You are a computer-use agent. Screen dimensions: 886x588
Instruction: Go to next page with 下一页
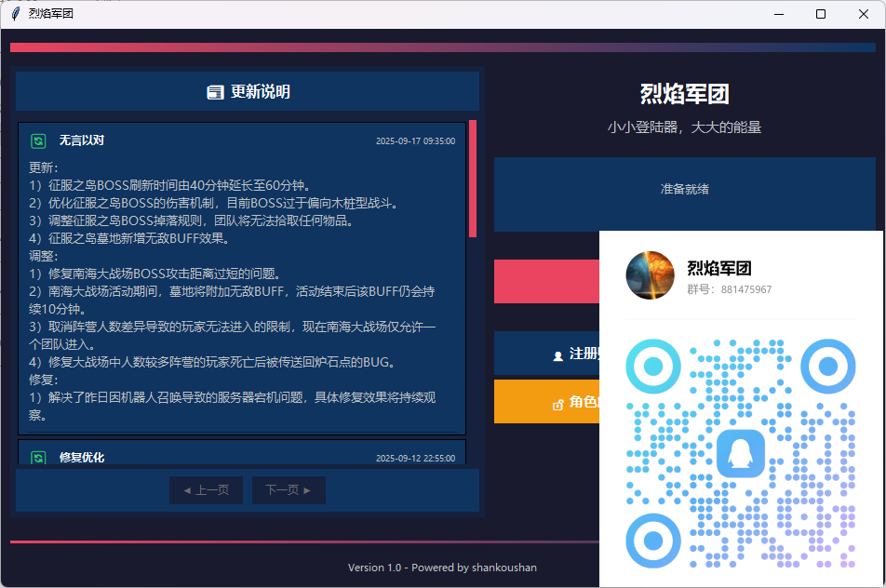pyautogui.click(x=289, y=489)
